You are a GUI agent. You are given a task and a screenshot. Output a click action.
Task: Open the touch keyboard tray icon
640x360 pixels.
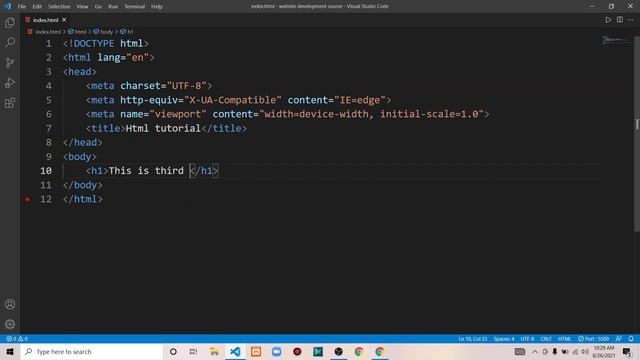pyautogui.click(x=520, y=351)
